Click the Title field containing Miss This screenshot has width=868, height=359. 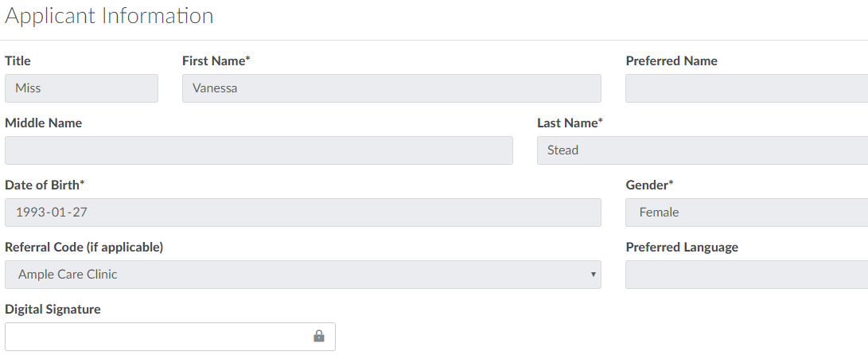(x=81, y=88)
